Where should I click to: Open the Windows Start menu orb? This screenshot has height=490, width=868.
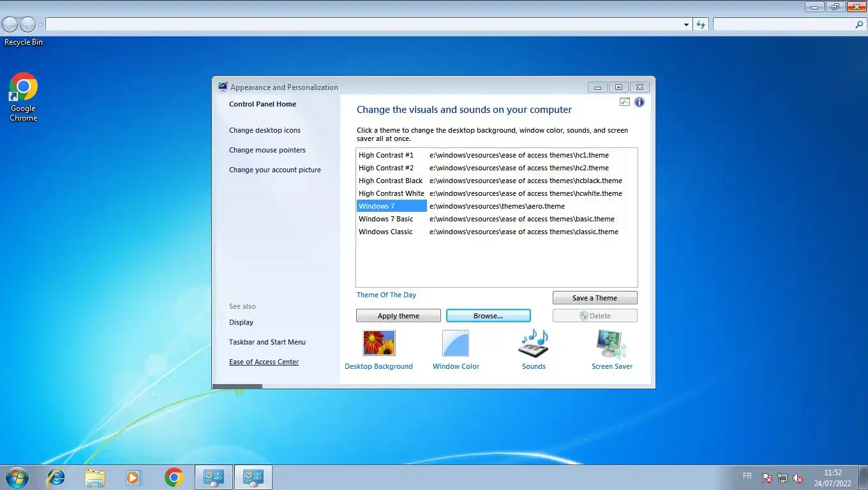(x=17, y=477)
